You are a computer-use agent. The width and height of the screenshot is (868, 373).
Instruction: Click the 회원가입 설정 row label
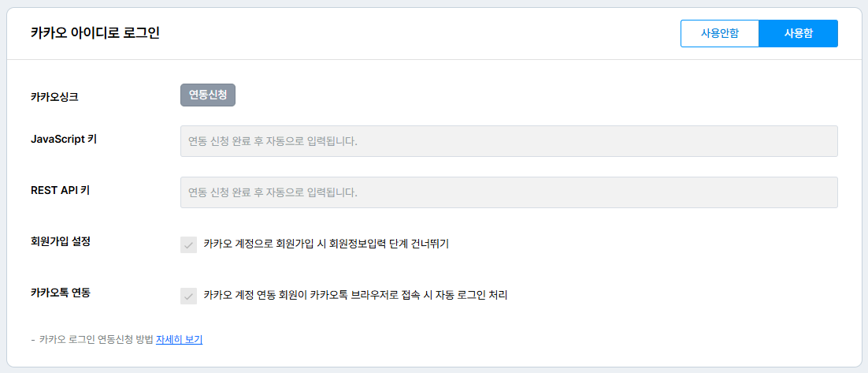[x=60, y=241]
